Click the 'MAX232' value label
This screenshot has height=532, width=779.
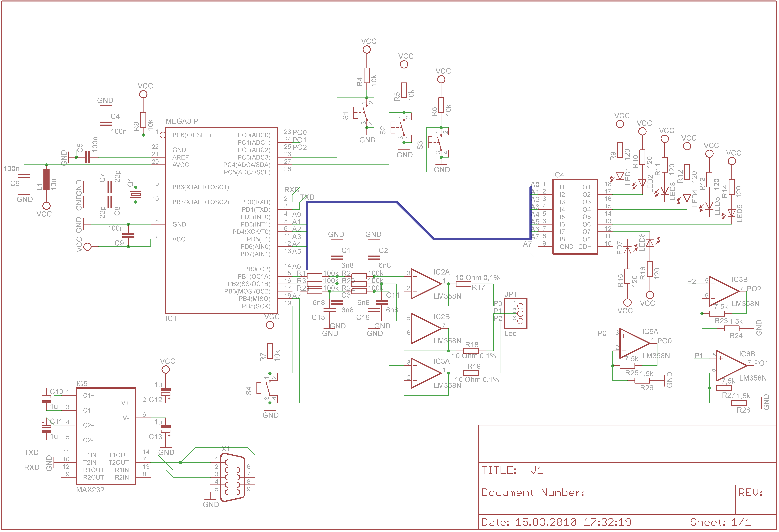(90, 490)
